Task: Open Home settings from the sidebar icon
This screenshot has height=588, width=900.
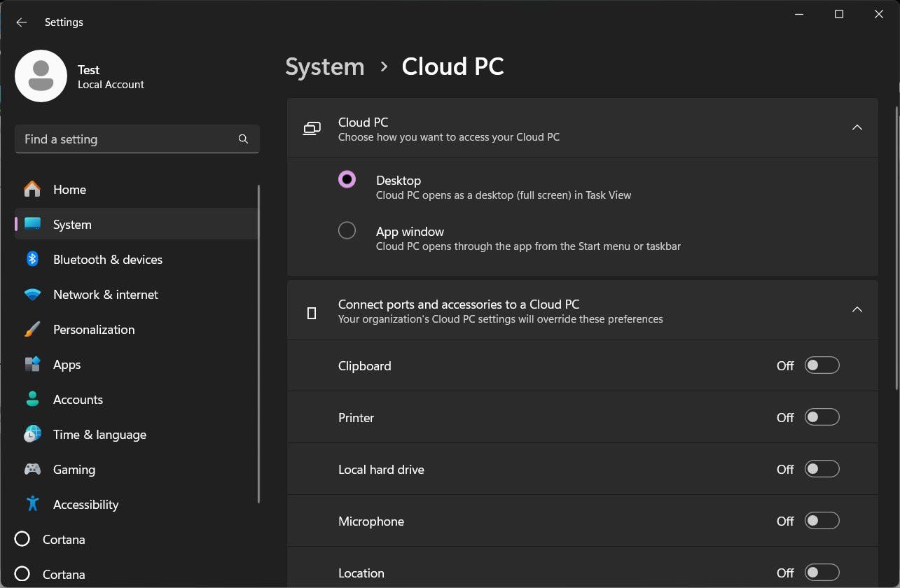Action: coord(32,189)
